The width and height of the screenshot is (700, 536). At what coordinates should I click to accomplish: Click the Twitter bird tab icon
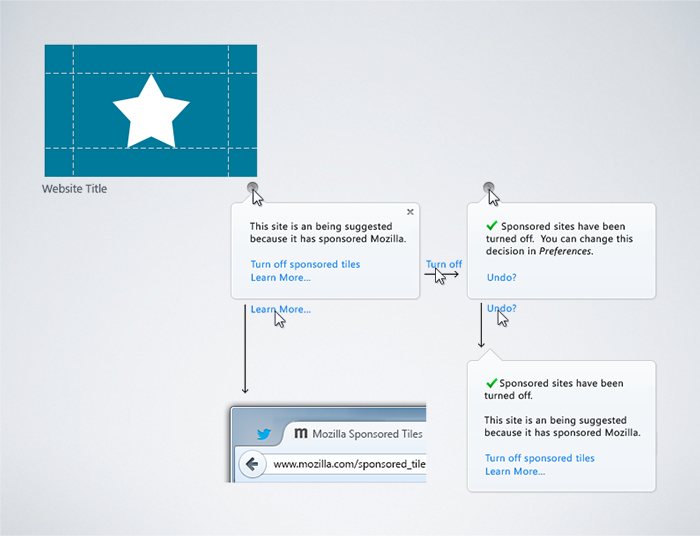point(263,434)
